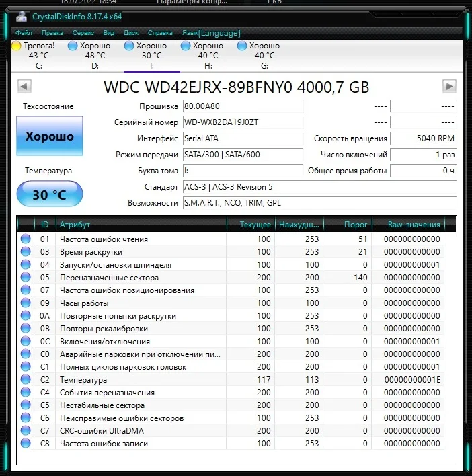This screenshot has height=476, width=472.
Task: Click the serial number field WD-WXB2DA19J0ZT
Action: click(x=243, y=122)
